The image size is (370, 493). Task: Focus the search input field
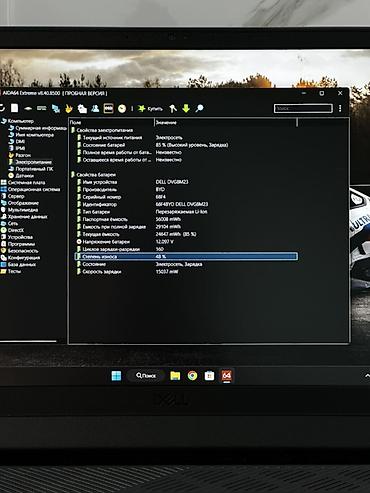303,108
